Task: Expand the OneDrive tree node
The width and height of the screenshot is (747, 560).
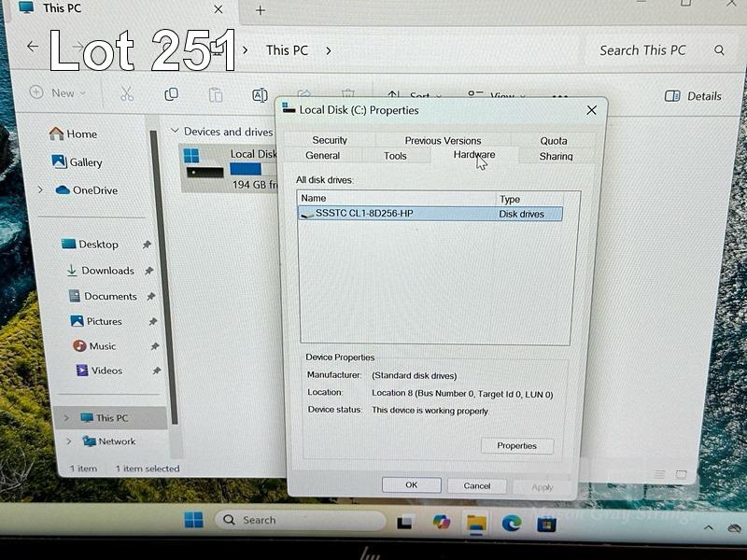Action: [x=40, y=190]
